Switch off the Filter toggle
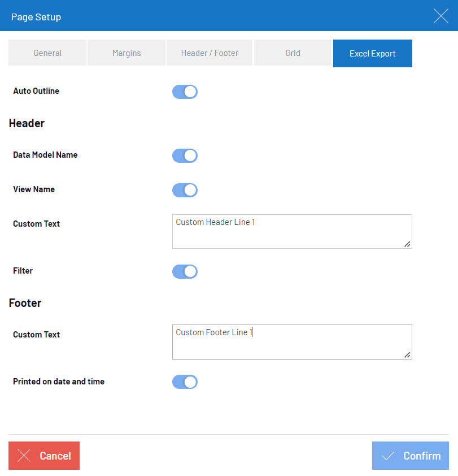 click(185, 271)
